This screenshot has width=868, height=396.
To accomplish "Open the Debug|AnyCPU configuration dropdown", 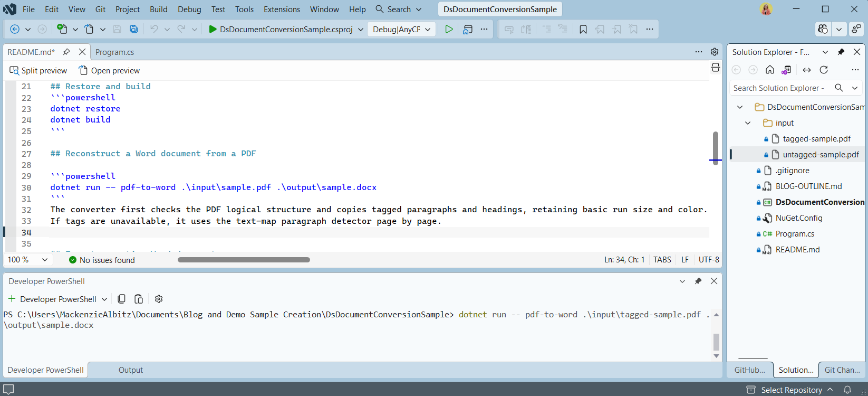I will [401, 29].
